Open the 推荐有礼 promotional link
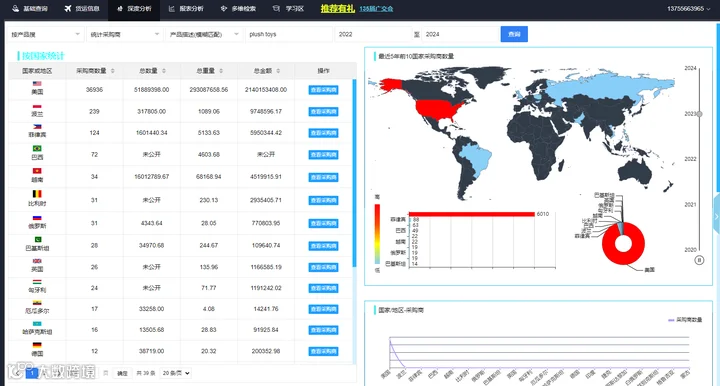This screenshot has width=720, height=386. [338, 8]
